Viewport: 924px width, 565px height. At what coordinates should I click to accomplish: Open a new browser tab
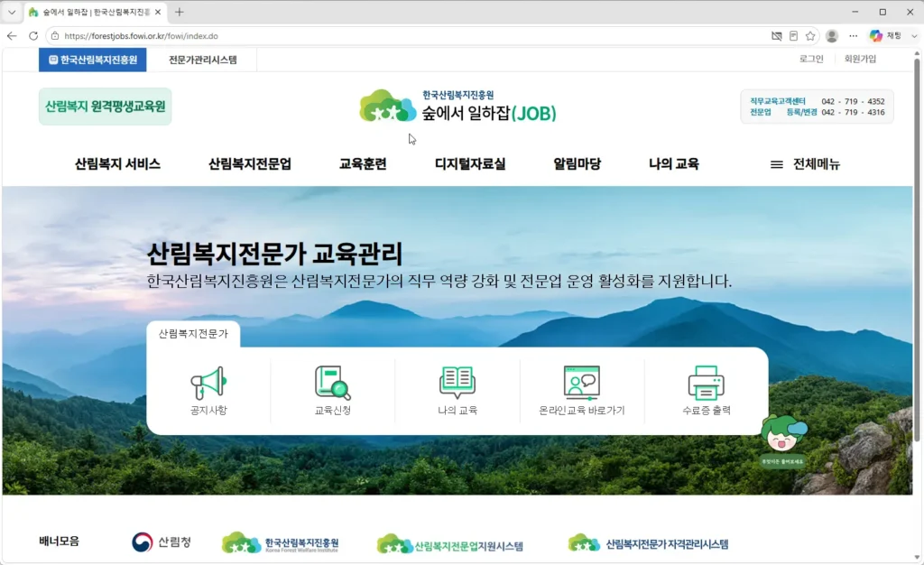180,12
